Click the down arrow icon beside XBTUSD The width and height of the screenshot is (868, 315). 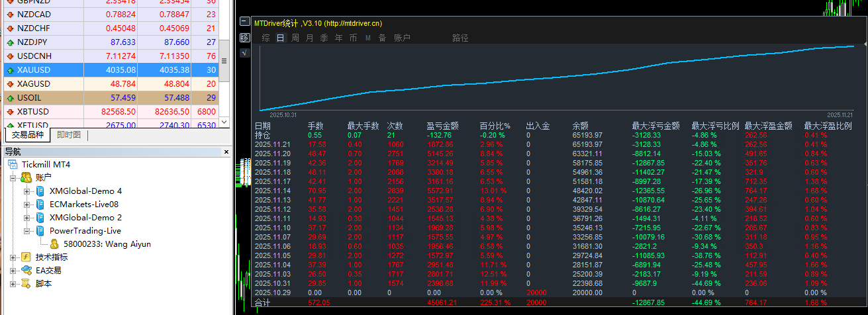click(x=11, y=111)
